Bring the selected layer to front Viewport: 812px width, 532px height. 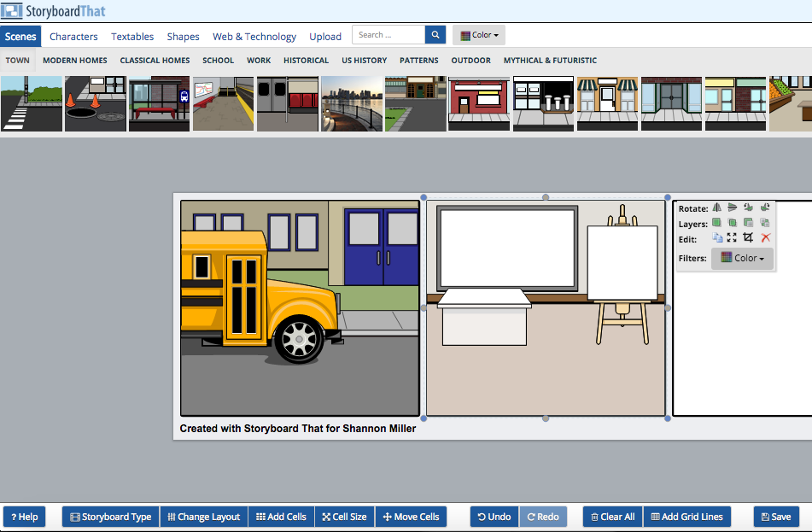[x=716, y=222]
